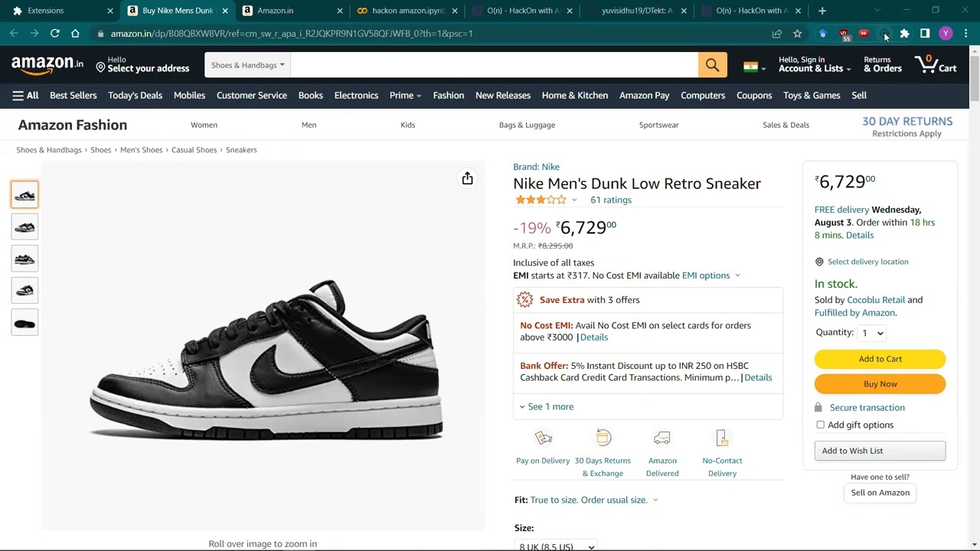Click the share-this-page icon in address bar

click(x=777, y=34)
